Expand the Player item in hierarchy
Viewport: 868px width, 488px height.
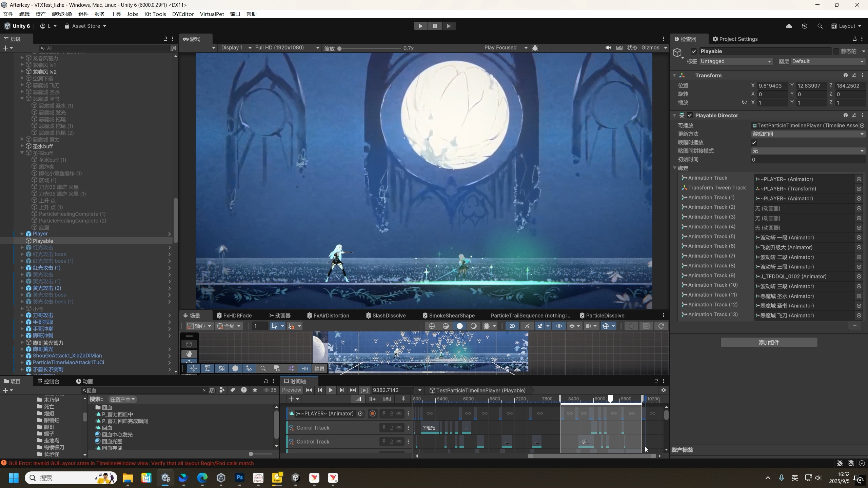22,234
